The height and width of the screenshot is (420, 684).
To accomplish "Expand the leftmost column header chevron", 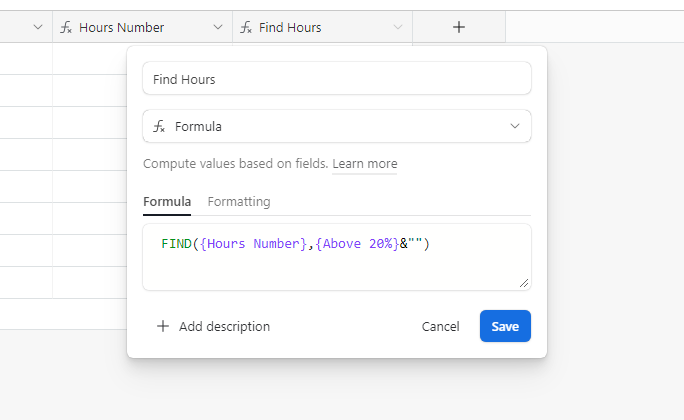I will click(x=38, y=27).
